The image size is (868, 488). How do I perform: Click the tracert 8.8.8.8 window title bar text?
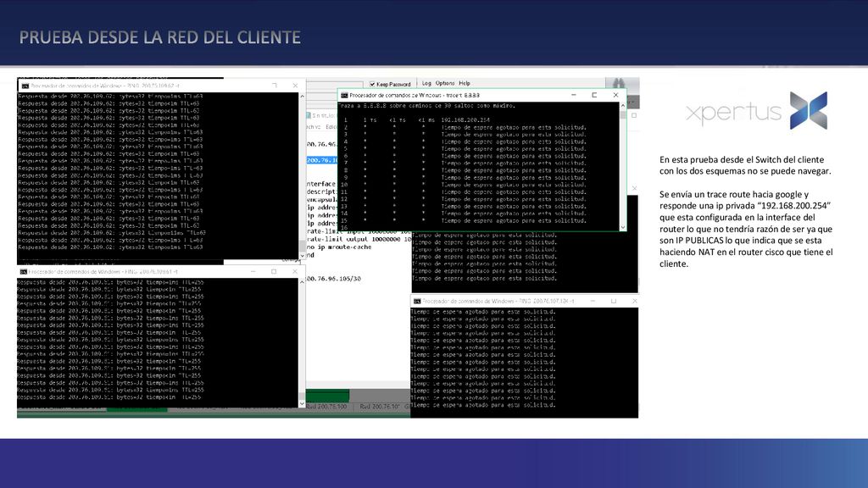pos(415,95)
